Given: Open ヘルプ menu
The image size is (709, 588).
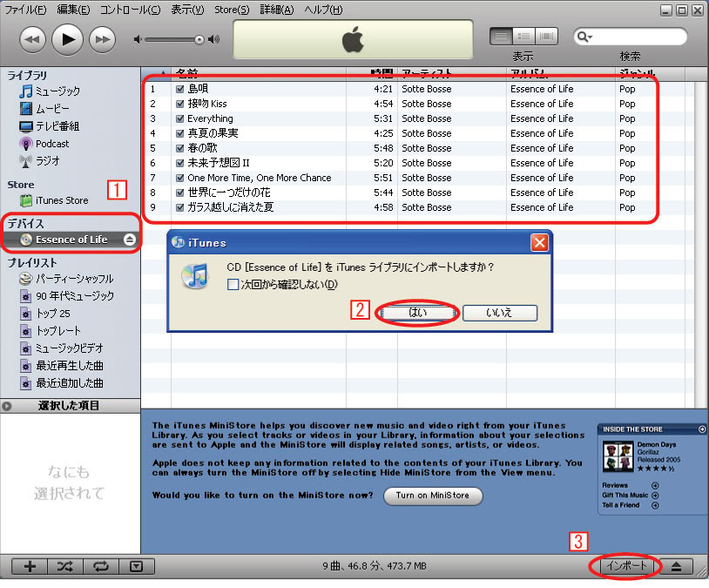Looking at the screenshot, I should click(323, 10).
